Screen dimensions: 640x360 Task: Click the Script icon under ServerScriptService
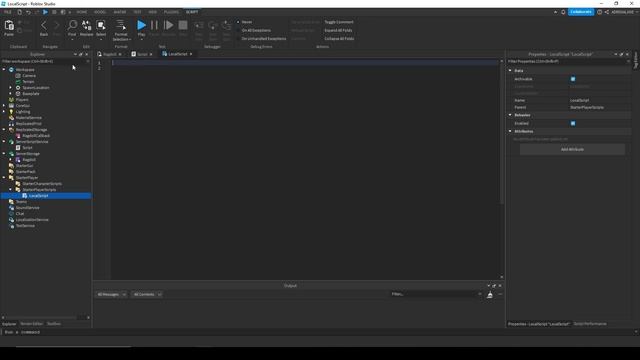[x=18, y=147]
